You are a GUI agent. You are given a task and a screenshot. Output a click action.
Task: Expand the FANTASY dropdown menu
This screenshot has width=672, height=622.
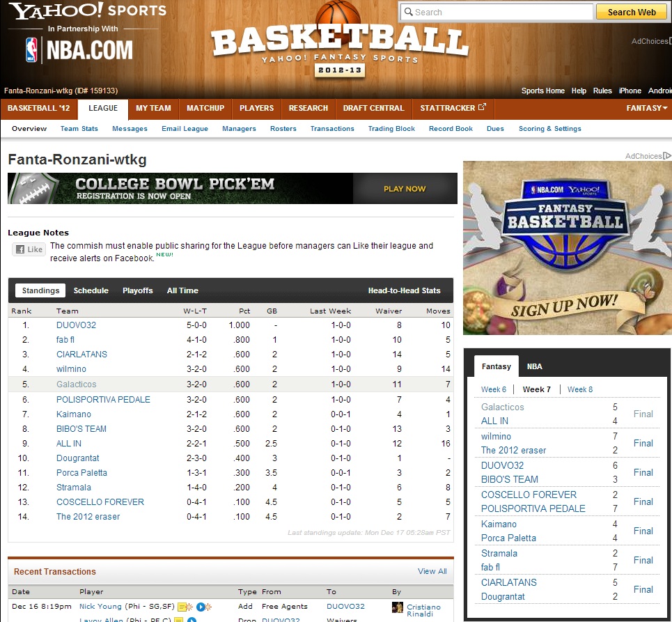point(646,108)
